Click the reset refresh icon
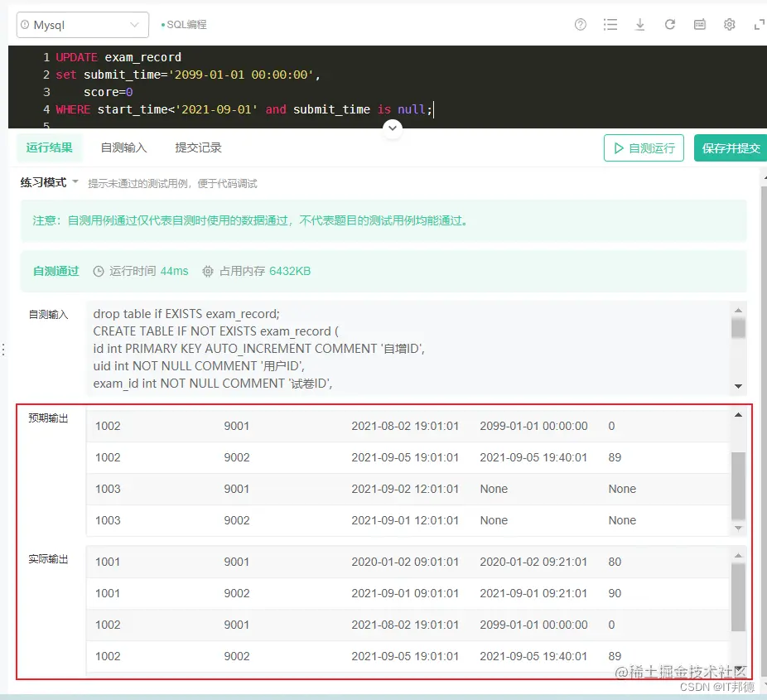 point(669,25)
